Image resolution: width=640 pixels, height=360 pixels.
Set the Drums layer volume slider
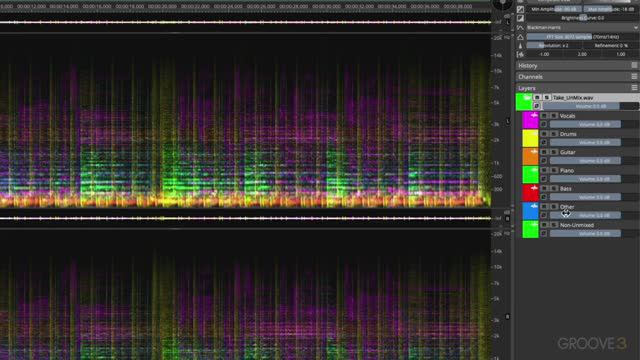coord(594,142)
